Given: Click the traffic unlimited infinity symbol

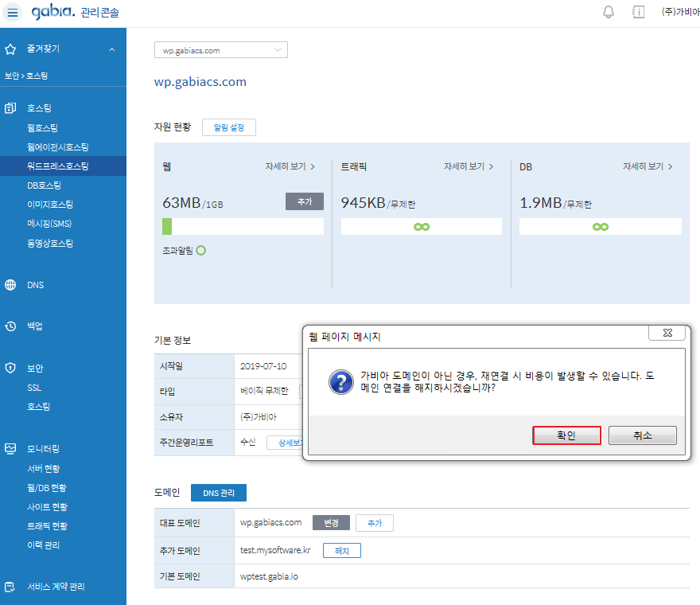Looking at the screenshot, I should (422, 227).
